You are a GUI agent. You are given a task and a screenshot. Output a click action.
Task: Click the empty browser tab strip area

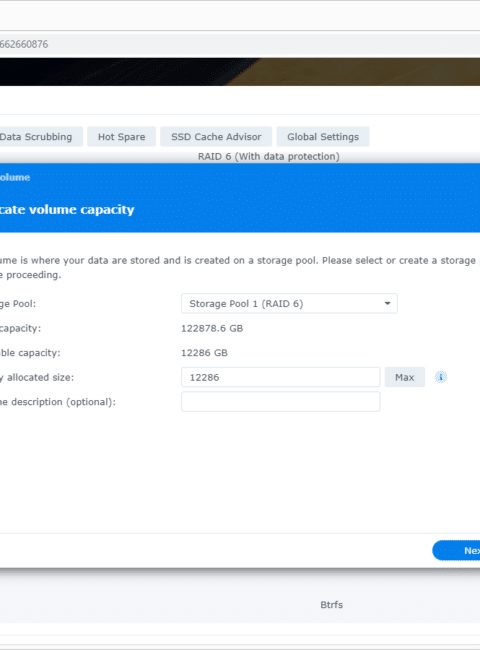pos(240,15)
